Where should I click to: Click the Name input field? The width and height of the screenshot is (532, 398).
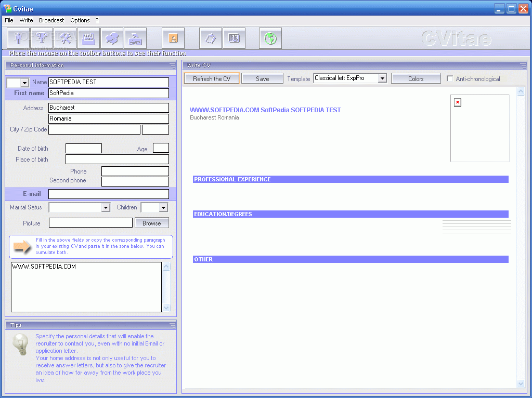[x=109, y=83]
